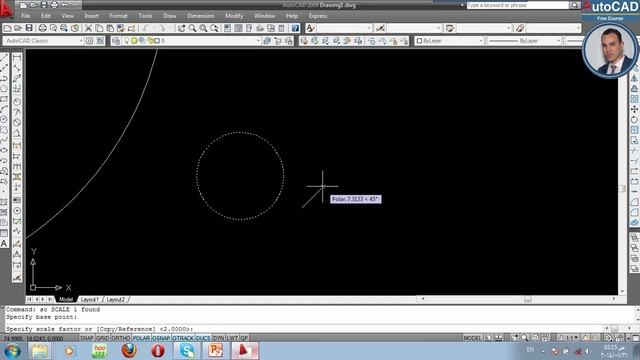Expand the dimension style dropdown
Screen dimensions: 640x360
[438, 28]
